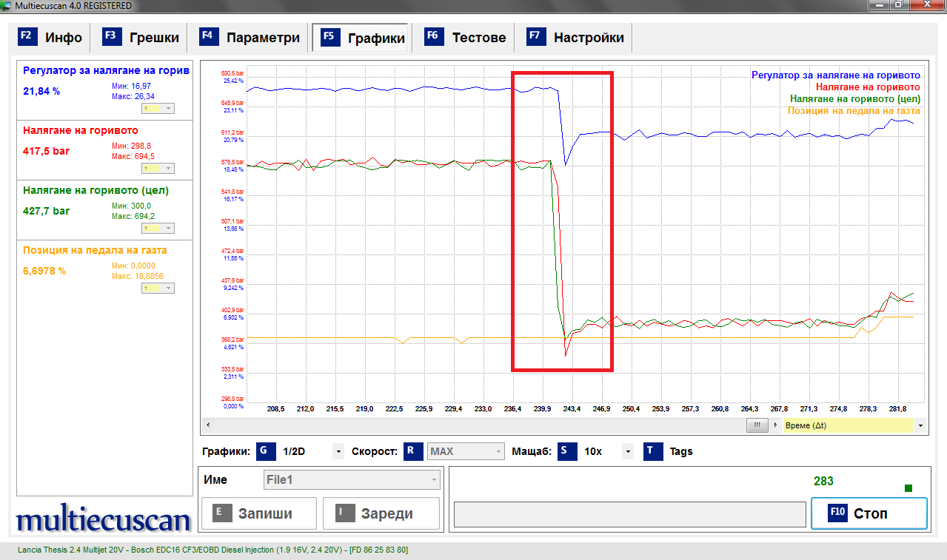Click the R shortcut icon for Скорост
Screen dimensions: 947x560
tap(412, 451)
